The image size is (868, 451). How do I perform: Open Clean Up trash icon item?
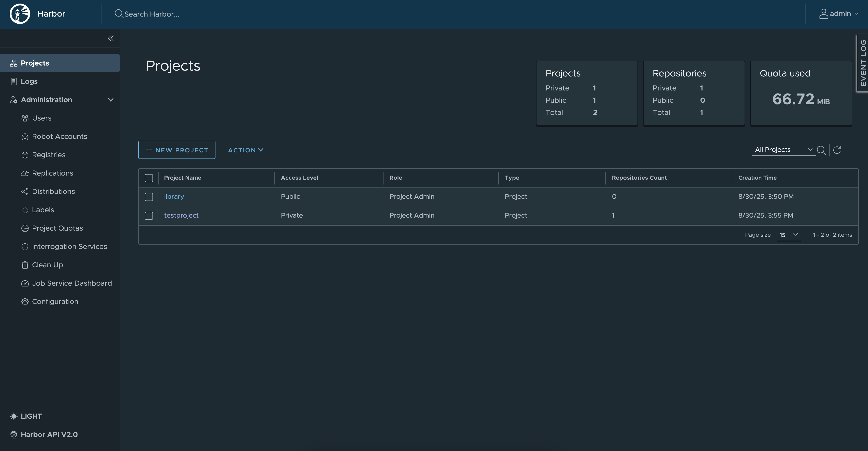click(25, 265)
